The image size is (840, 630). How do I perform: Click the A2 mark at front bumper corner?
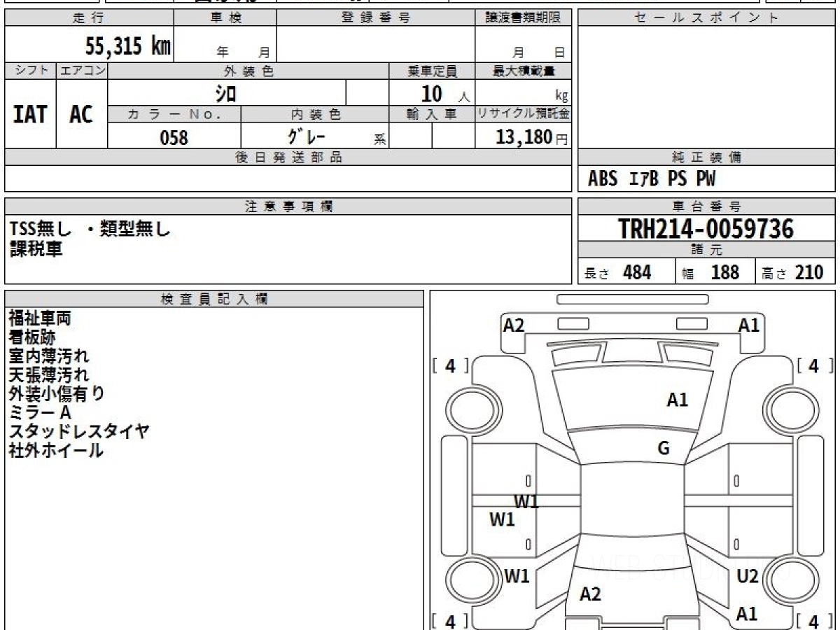(x=514, y=325)
